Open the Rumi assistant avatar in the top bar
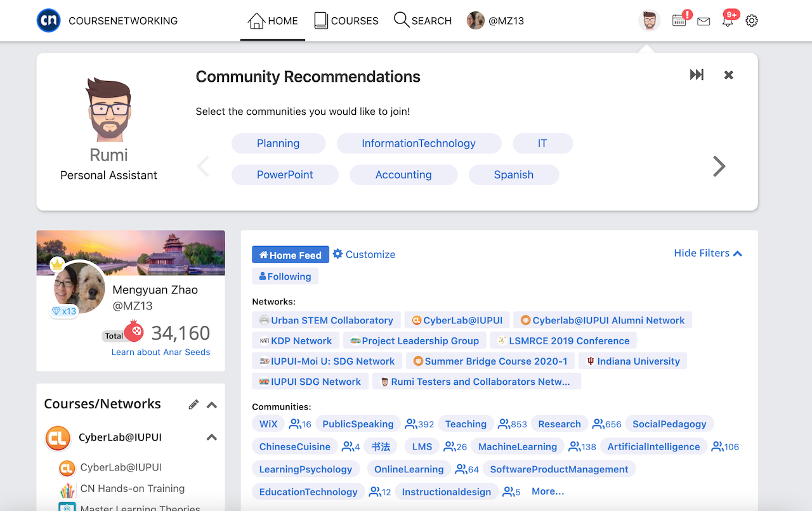This screenshot has width=812, height=511. [x=649, y=20]
